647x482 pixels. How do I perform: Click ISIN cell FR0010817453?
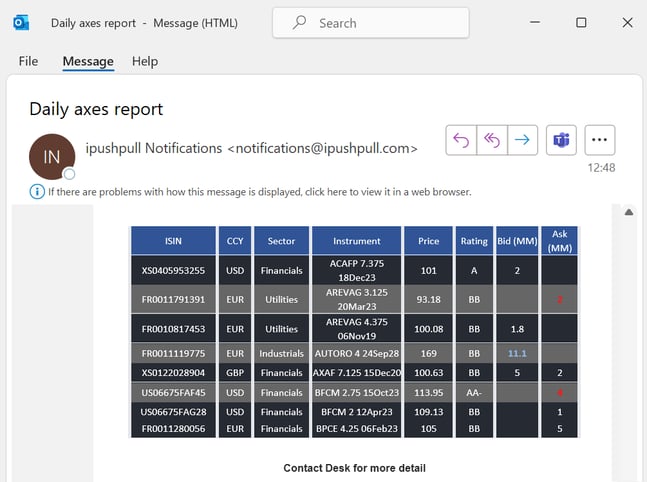pos(173,328)
